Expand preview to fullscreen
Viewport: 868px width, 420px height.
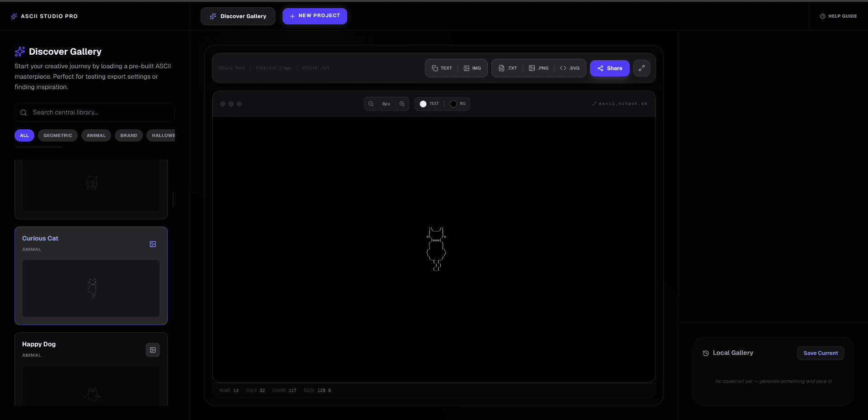coord(642,68)
